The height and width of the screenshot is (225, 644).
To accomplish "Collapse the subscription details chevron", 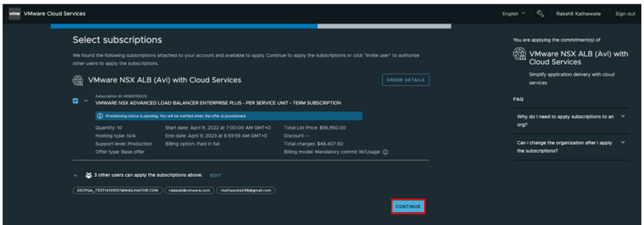I will pos(86,101).
